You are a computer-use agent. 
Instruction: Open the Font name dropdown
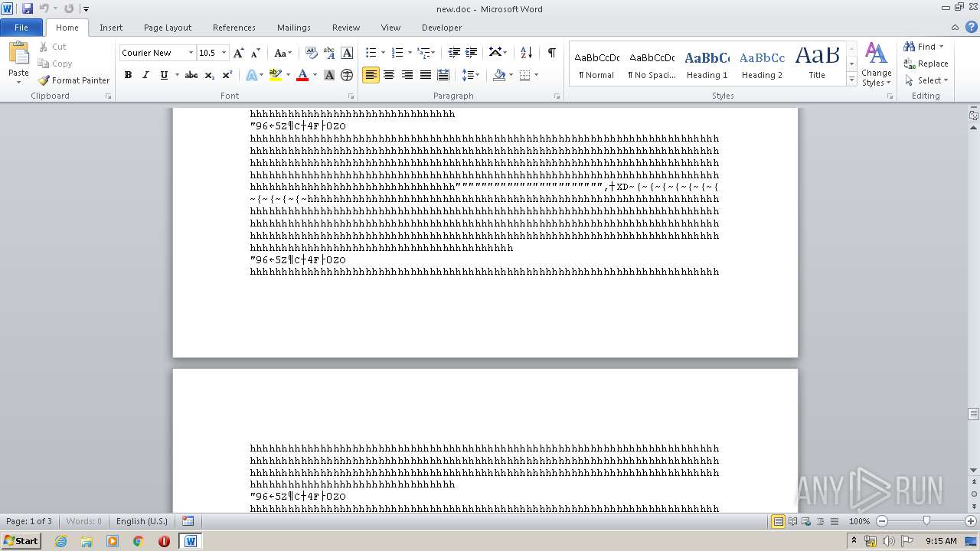coord(191,53)
